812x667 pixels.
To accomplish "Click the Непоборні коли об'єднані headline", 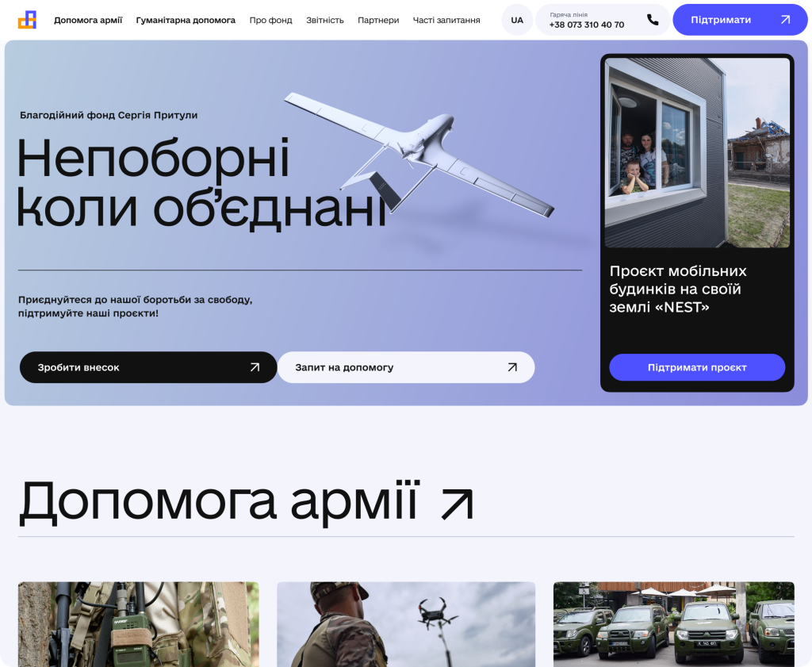I will point(202,182).
